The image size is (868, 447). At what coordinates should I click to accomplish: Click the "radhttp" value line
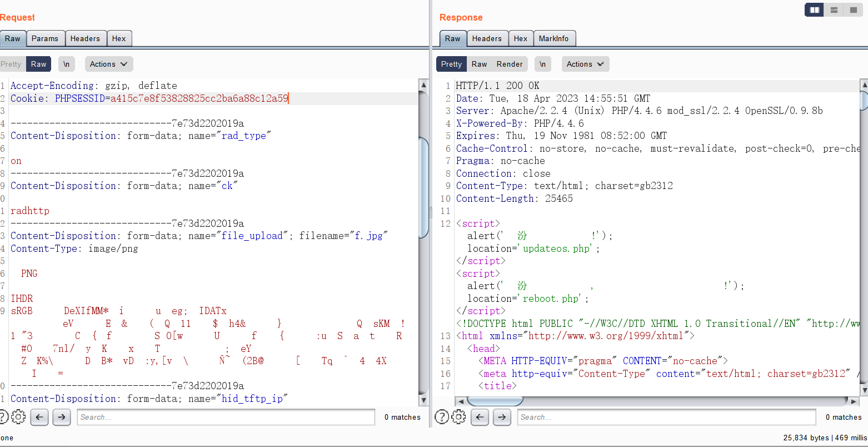click(30, 211)
